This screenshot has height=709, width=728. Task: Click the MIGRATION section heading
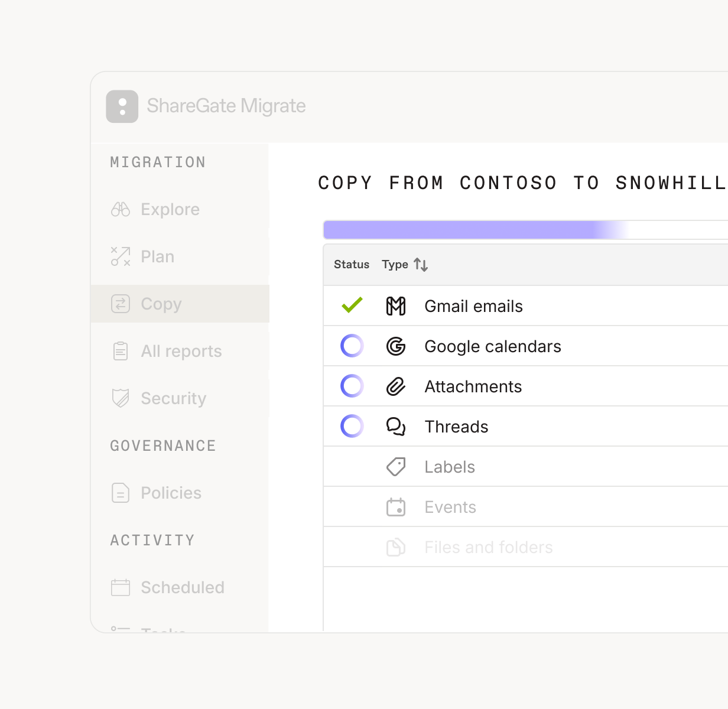[158, 162]
